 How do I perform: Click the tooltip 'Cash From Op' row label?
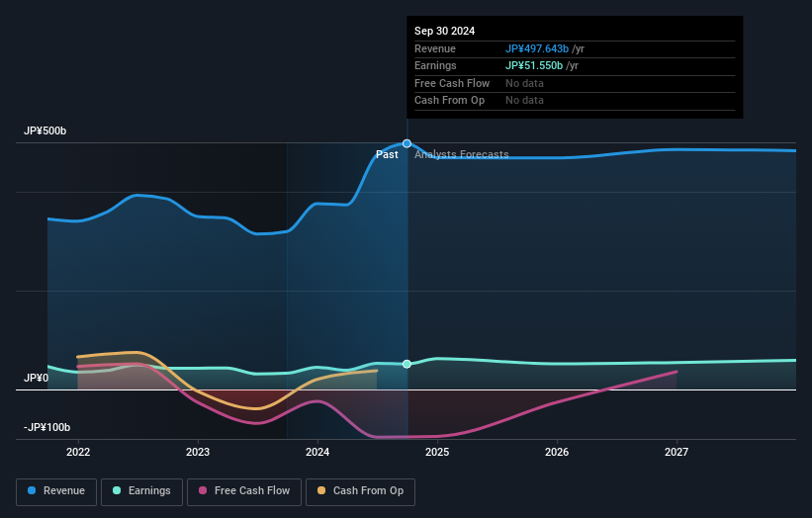[449, 101]
